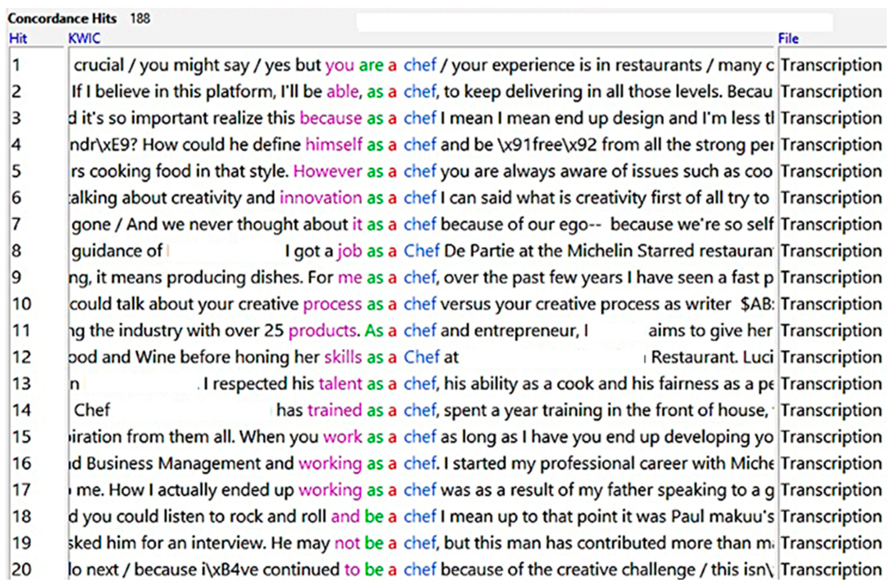Click the word 'innovation' in row 6
894x588 pixels.
point(320,198)
